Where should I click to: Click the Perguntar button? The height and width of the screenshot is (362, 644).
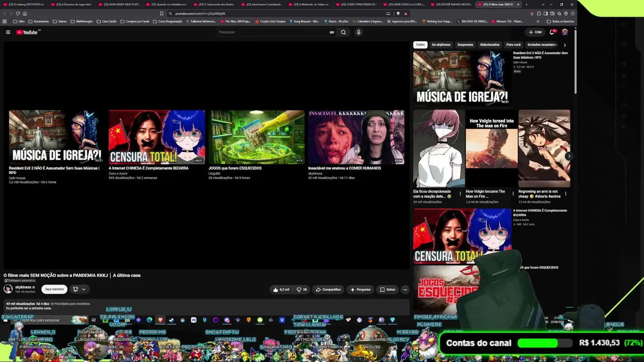tap(360, 290)
